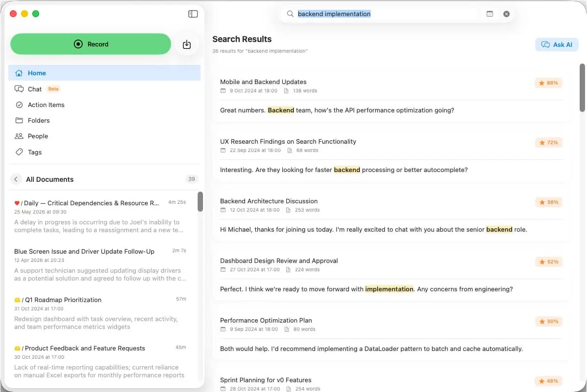587x392 pixels.
Task: Click the Tags label icon
Action: tap(19, 152)
